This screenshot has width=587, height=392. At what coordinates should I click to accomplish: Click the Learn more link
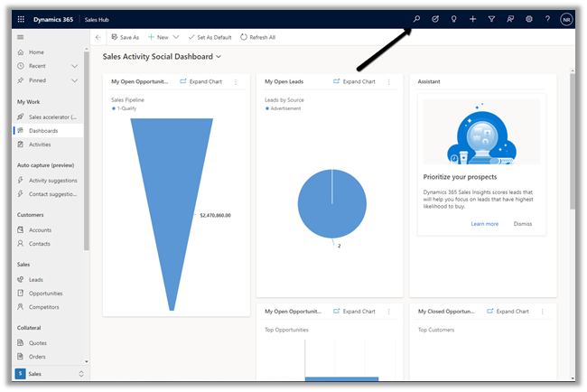point(484,223)
